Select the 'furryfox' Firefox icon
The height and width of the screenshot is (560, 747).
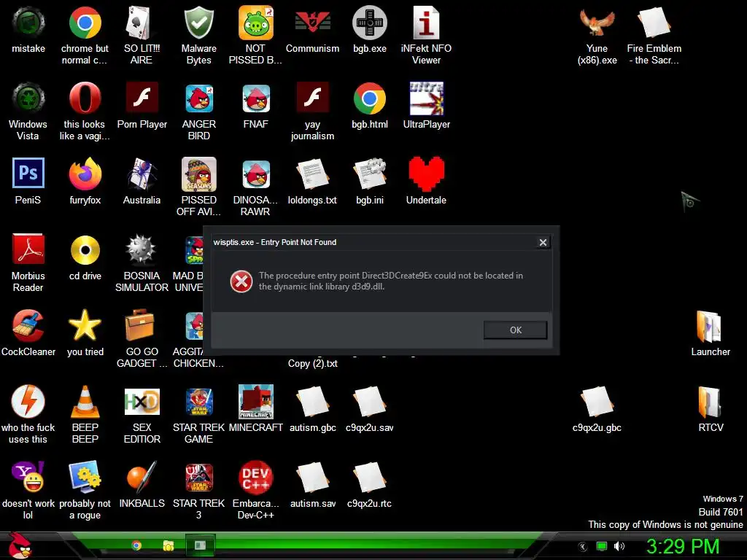85,174
